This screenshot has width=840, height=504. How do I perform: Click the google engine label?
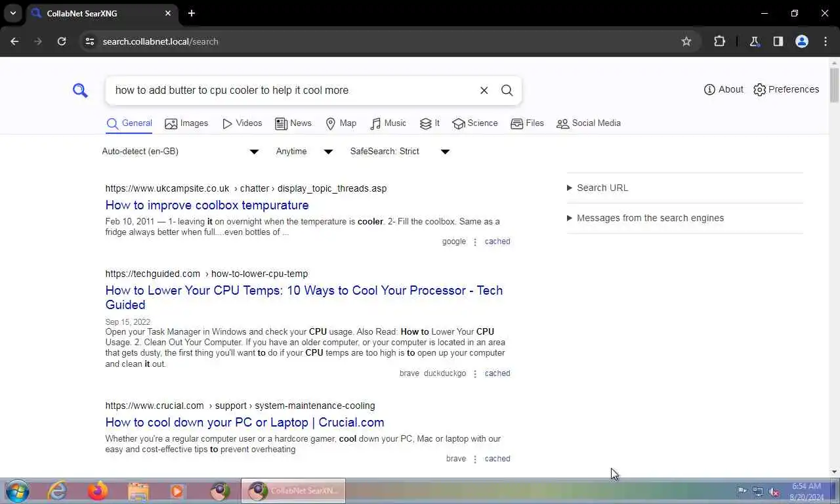pos(454,241)
